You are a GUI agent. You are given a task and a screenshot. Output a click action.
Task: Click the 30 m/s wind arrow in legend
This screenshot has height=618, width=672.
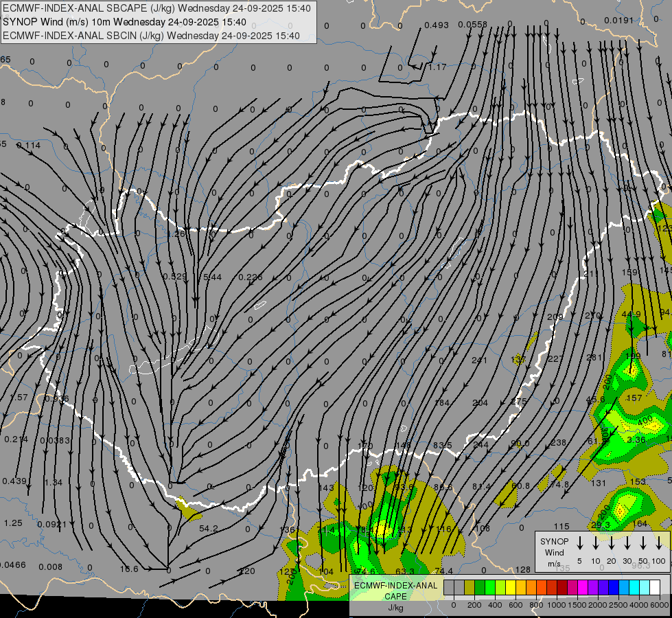pyautogui.click(x=627, y=543)
